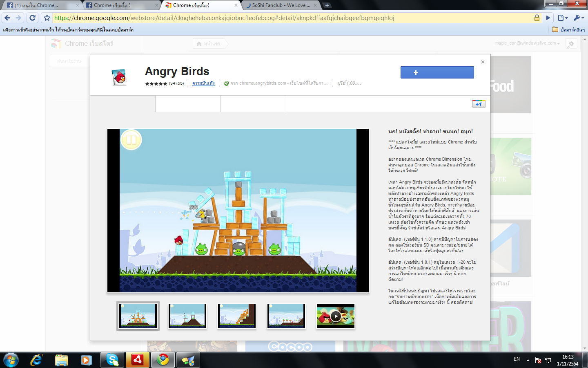Close the '(1) เกมใน Chrome' tab
This screenshot has height=368, width=588.
point(77,5)
